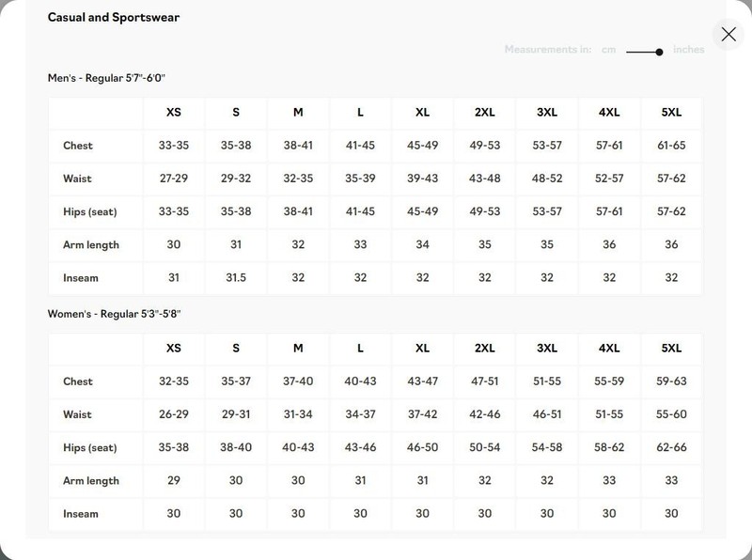Select Women's Chest value 59-63
The width and height of the screenshot is (752, 560).
[x=671, y=381]
